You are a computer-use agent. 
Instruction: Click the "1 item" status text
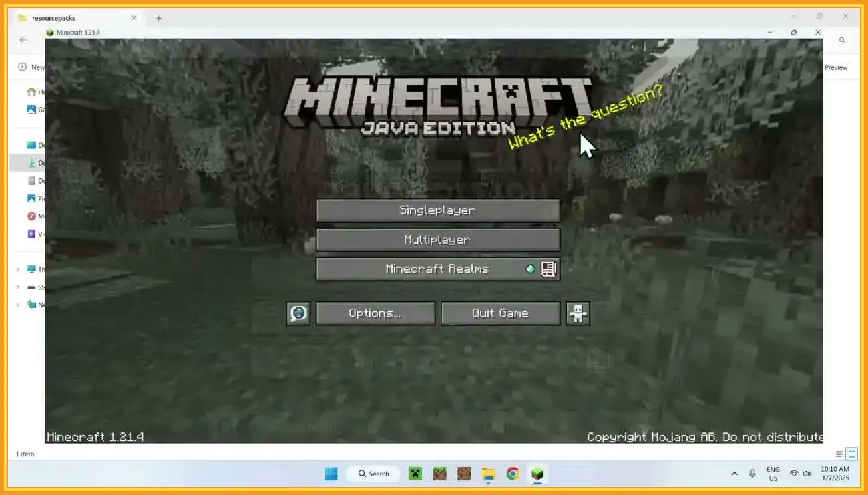click(x=25, y=454)
